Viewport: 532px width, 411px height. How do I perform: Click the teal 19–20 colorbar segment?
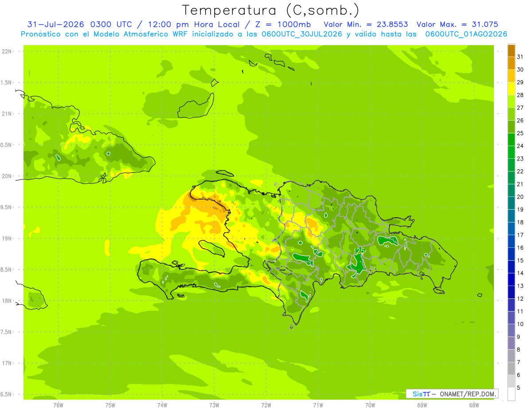(x=511, y=203)
